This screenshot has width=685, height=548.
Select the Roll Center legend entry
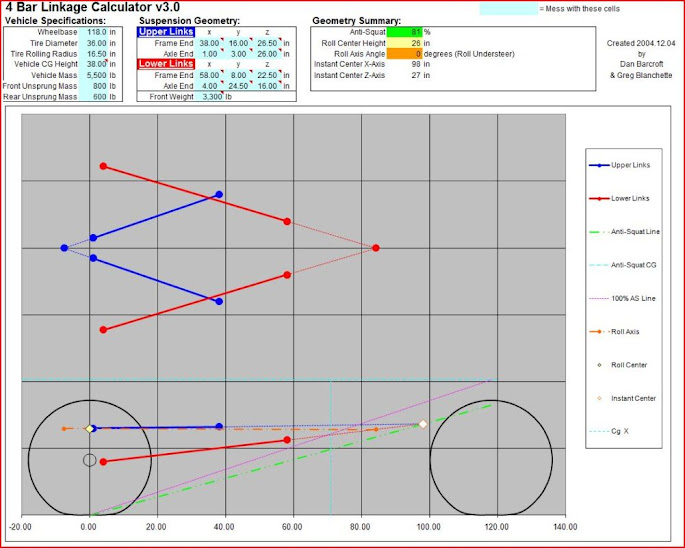(623, 365)
